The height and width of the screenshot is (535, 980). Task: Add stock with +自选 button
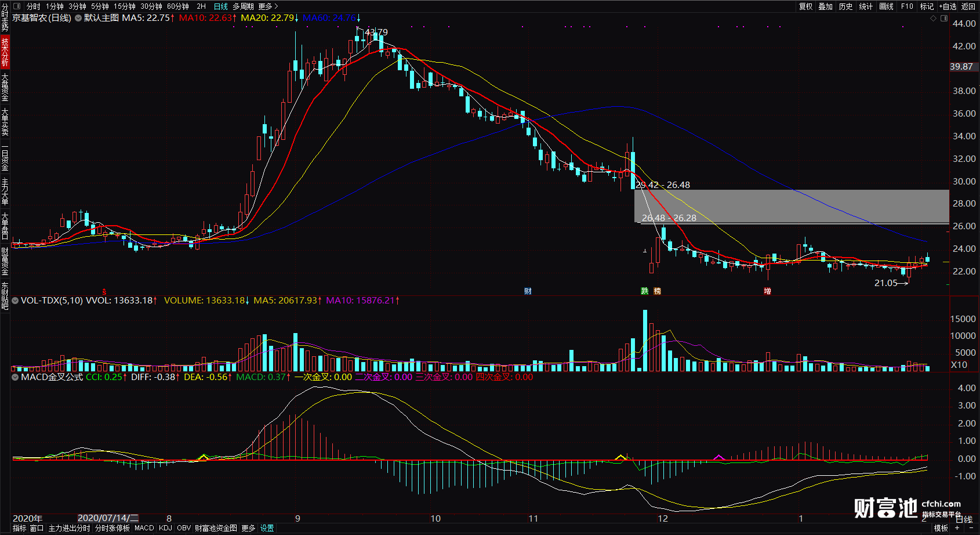(x=948, y=6)
